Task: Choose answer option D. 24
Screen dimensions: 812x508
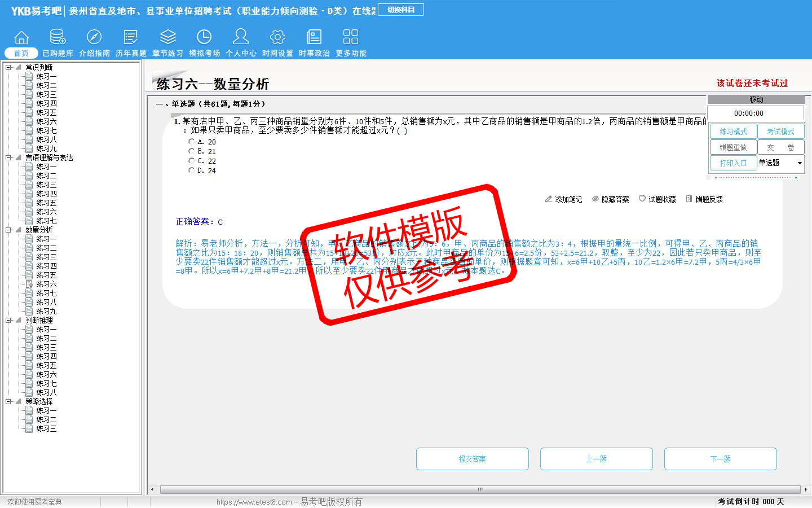Action: tap(191, 170)
